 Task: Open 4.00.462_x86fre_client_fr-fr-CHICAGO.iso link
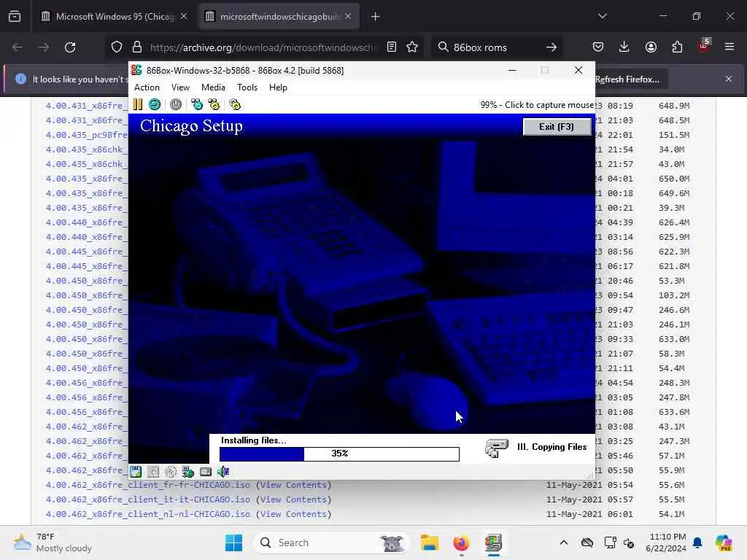[147, 485]
